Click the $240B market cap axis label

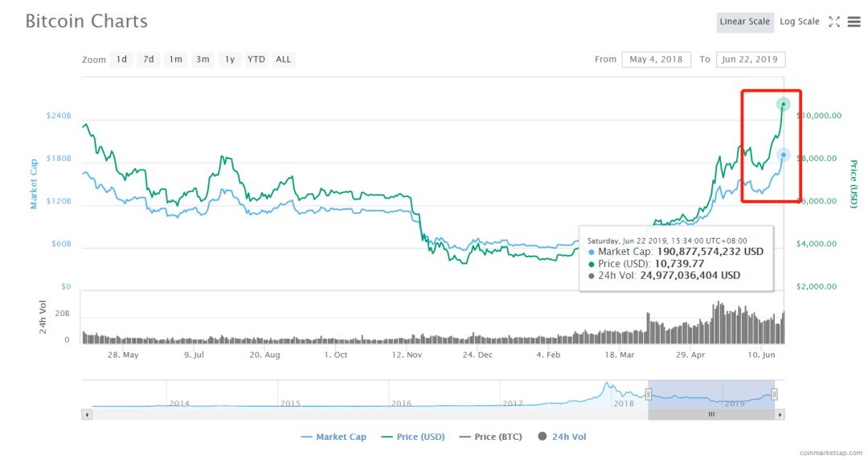click(x=59, y=116)
